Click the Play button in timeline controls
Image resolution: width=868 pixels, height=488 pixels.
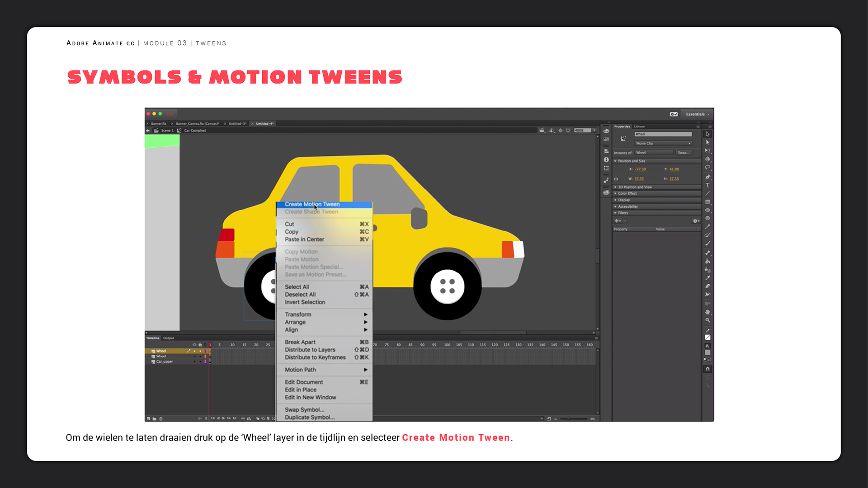(223, 418)
